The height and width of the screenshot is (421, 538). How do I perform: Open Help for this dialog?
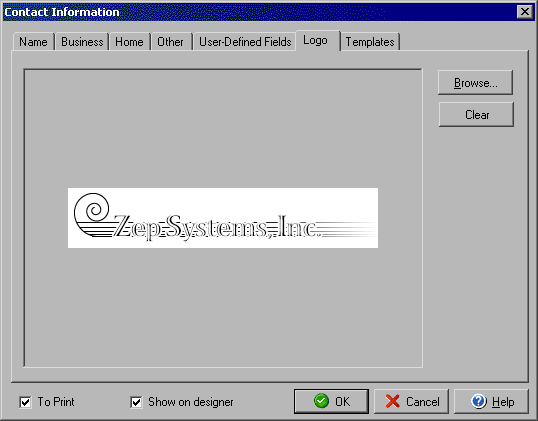click(491, 401)
